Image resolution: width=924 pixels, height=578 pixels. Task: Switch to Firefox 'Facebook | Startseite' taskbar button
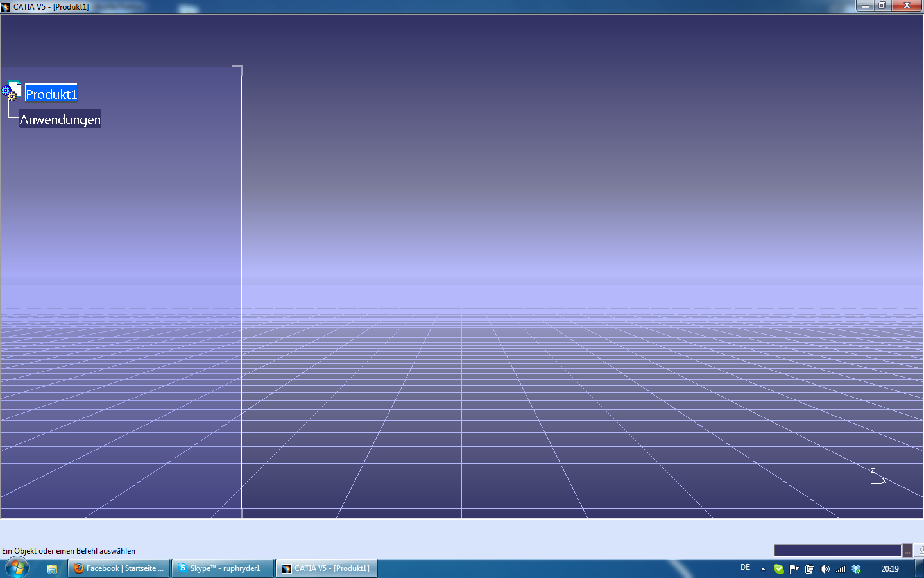(x=119, y=568)
